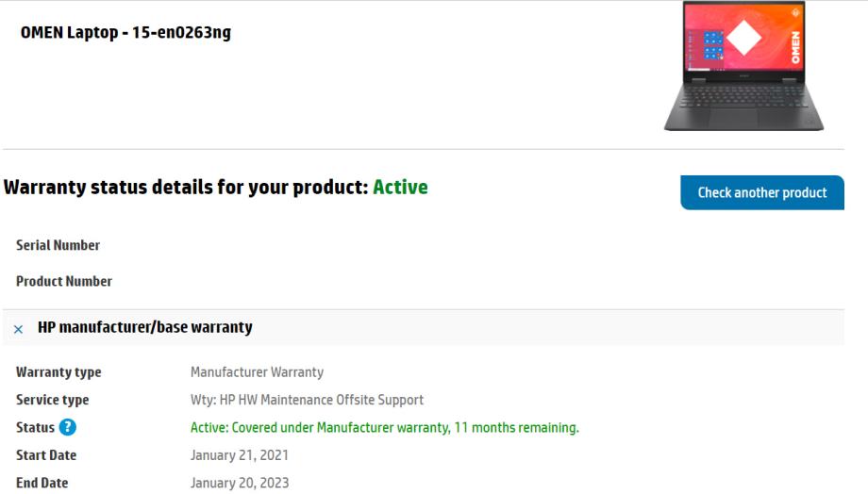
Task: Click the Manufacturer Warranty value text
Action: (257, 372)
